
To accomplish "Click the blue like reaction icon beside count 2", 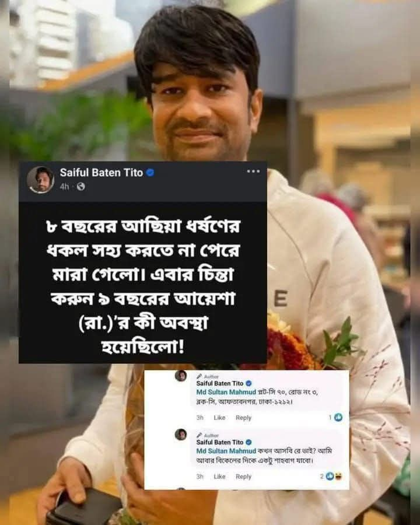I will tap(330, 476).
